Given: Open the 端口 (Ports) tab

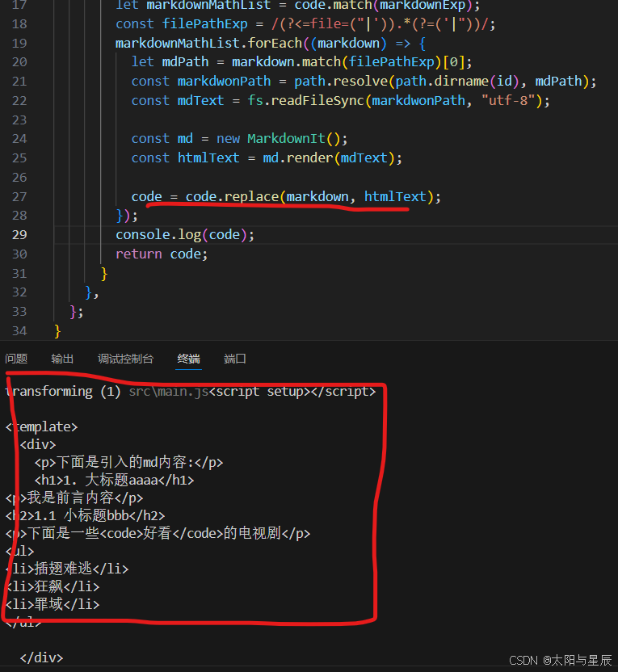Looking at the screenshot, I should (x=235, y=359).
